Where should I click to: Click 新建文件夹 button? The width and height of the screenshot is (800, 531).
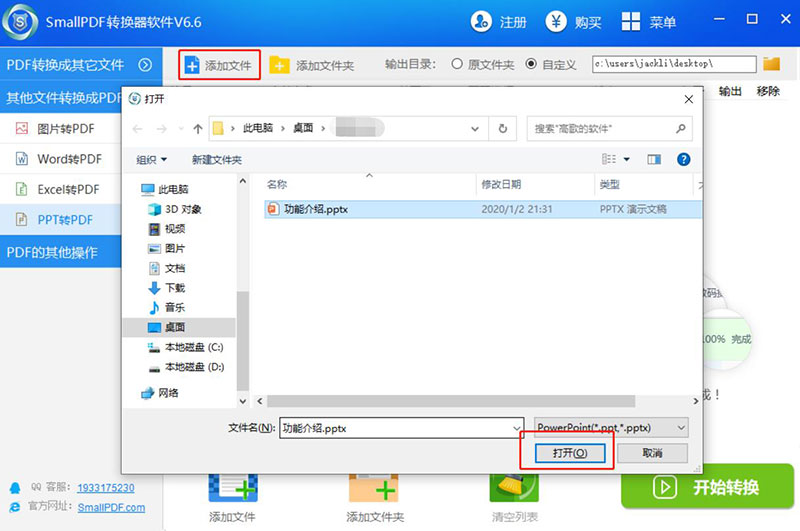217,160
